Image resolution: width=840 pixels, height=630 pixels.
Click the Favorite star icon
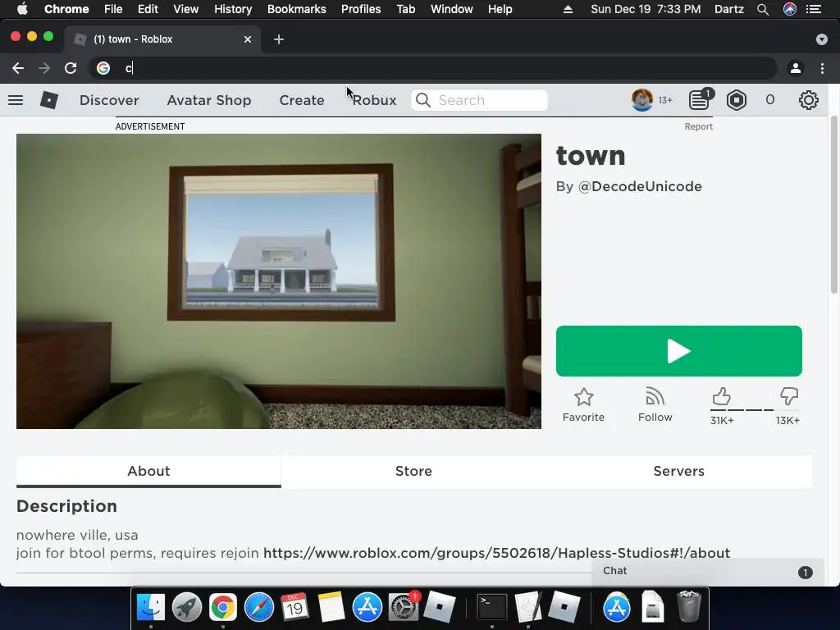(x=583, y=397)
